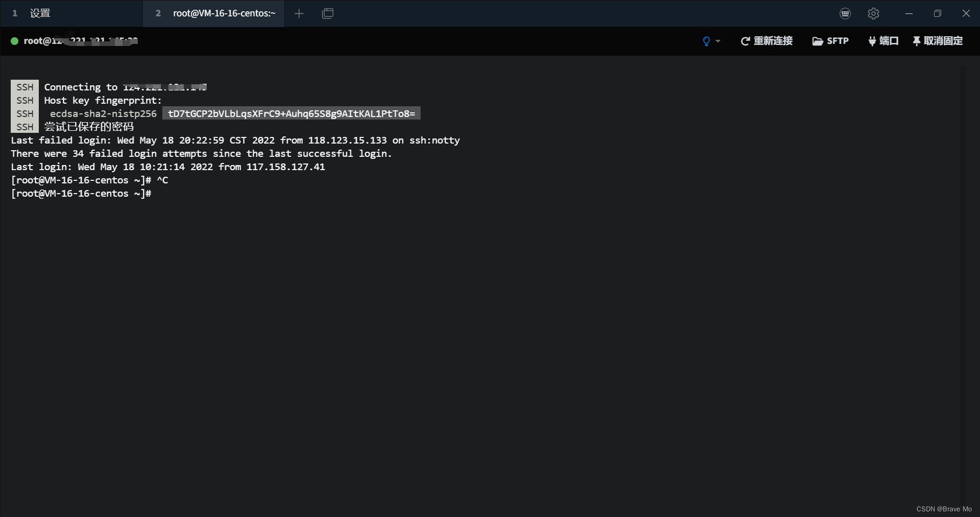Open settings via the gear icon
Screen dimensions: 980x517
click(x=873, y=13)
